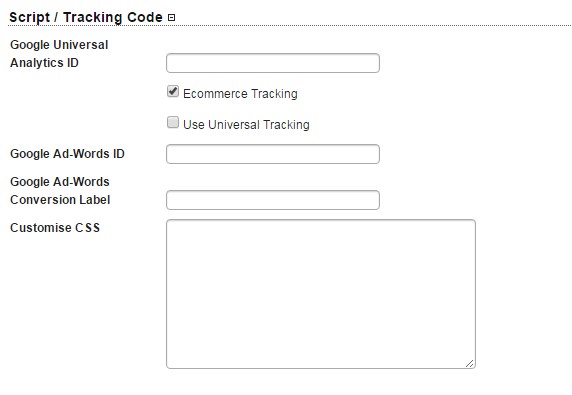This screenshot has width=572, height=395.
Task: Click the Use Universal Tracking label text
Action: 246,125
